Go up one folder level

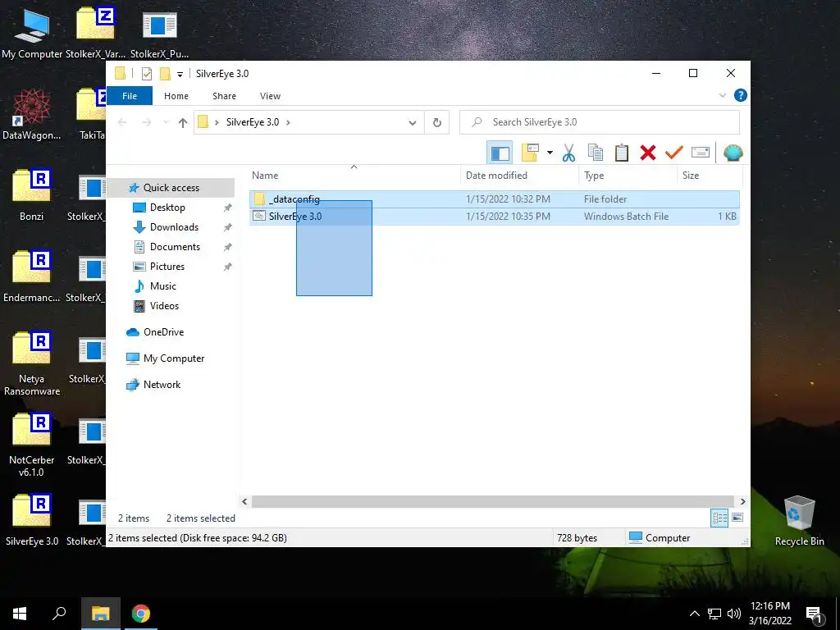tap(183, 123)
